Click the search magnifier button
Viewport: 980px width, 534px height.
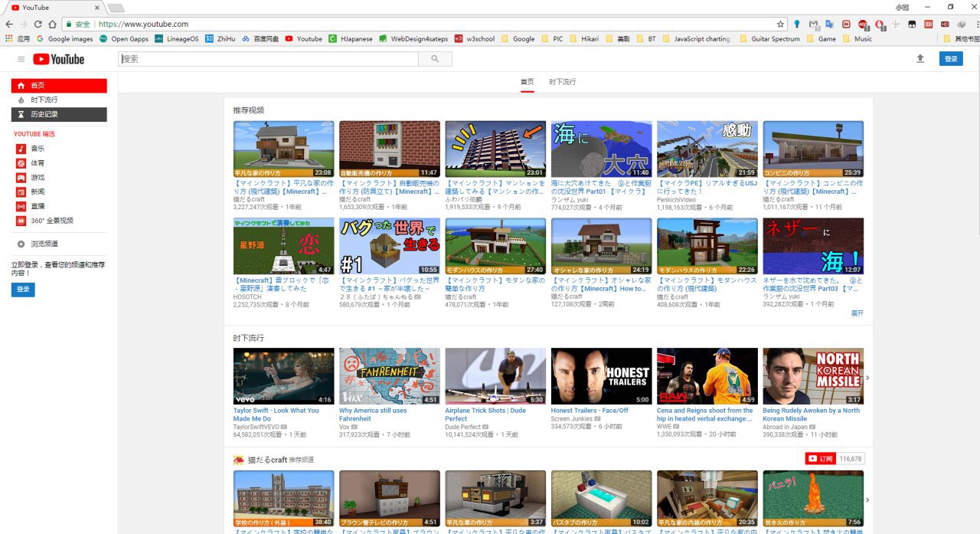tap(436, 59)
